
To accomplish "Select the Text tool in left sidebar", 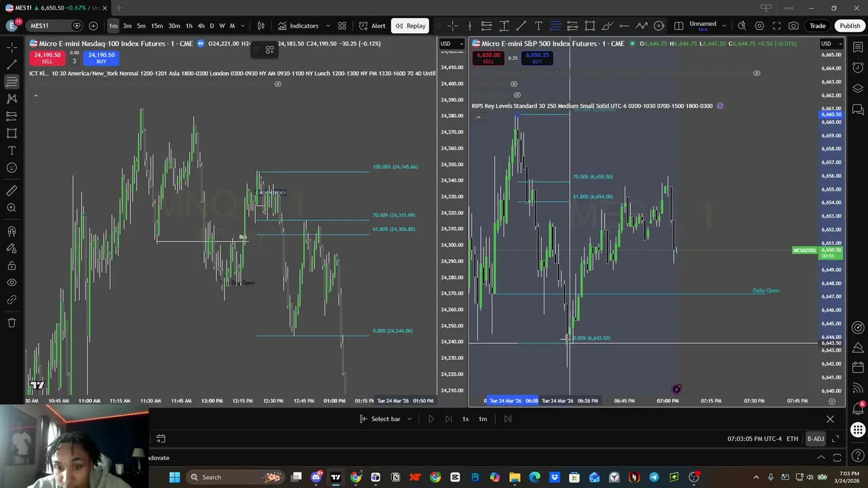I will click(12, 150).
